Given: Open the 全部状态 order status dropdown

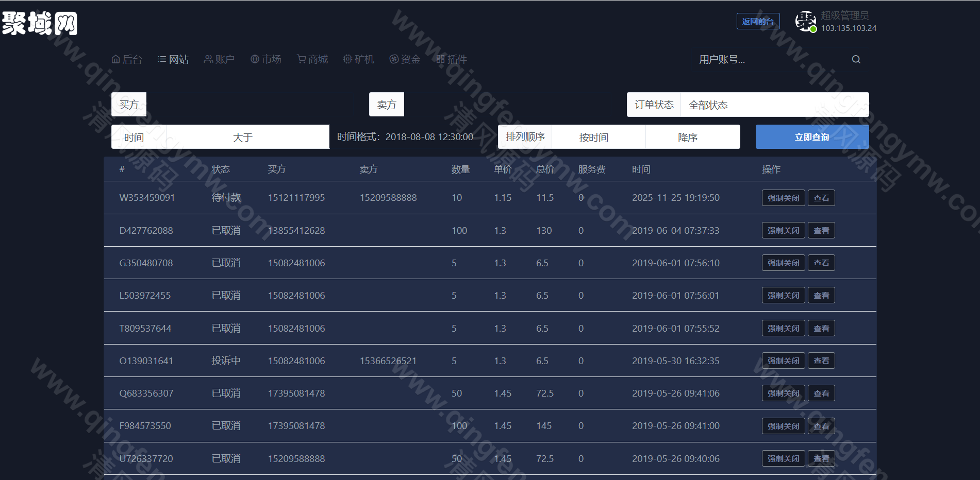Looking at the screenshot, I should (773, 105).
